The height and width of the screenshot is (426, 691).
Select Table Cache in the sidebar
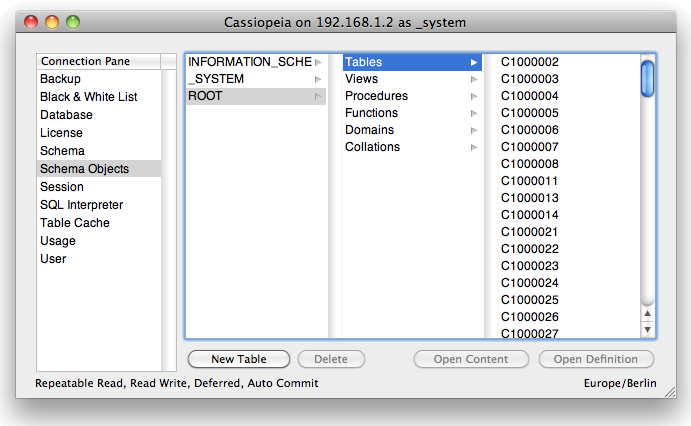75,223
